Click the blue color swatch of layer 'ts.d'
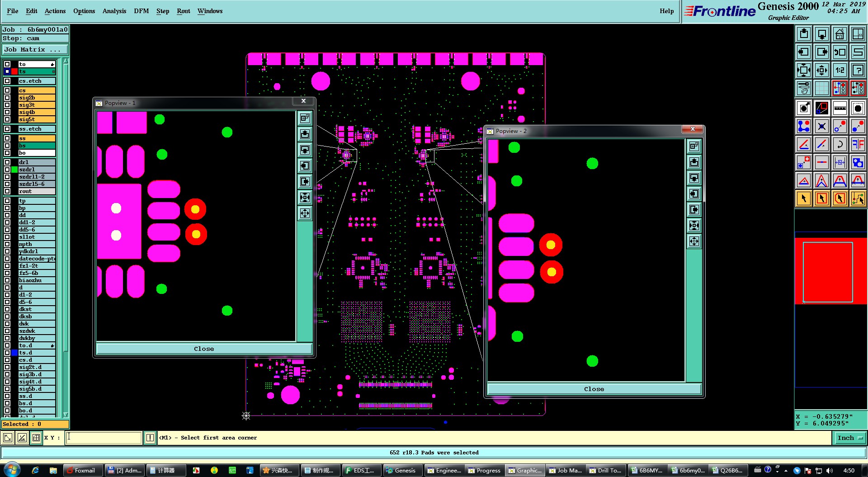This screenshot has width=868, height=477. point(14,353)
